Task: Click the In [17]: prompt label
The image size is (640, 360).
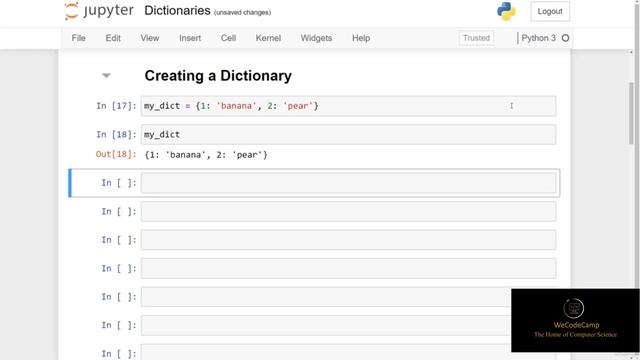Action: (x=116, y=106)
